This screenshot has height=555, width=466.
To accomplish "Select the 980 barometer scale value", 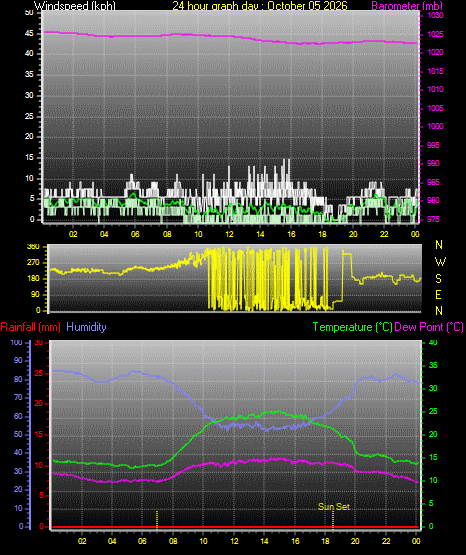I will pos(433,200).
